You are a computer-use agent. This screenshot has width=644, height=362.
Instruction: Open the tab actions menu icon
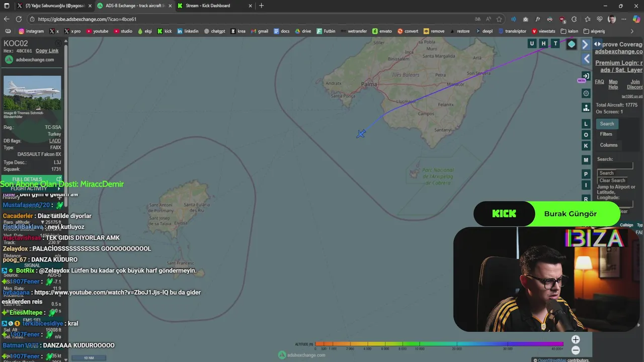point(6,6)
